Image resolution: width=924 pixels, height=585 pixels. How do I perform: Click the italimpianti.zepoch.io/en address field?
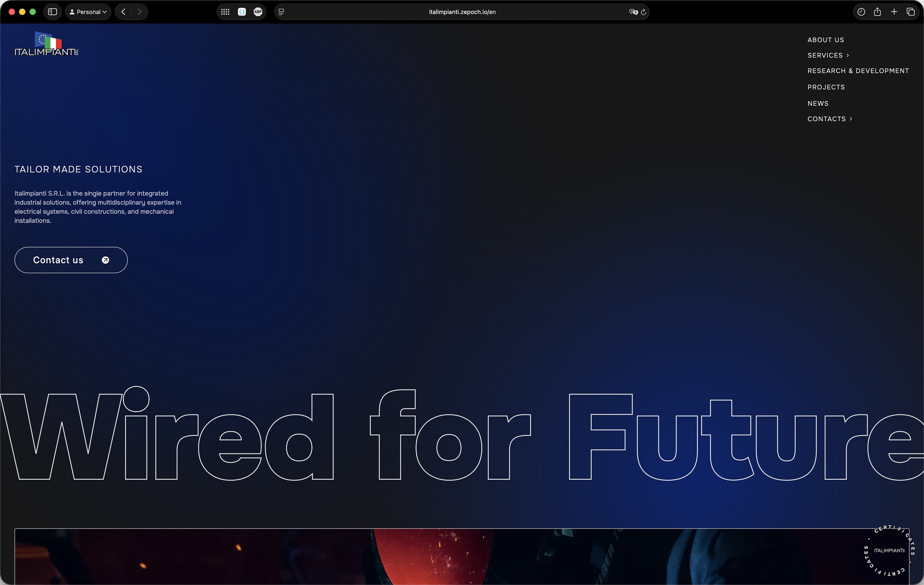click(462, 12)
